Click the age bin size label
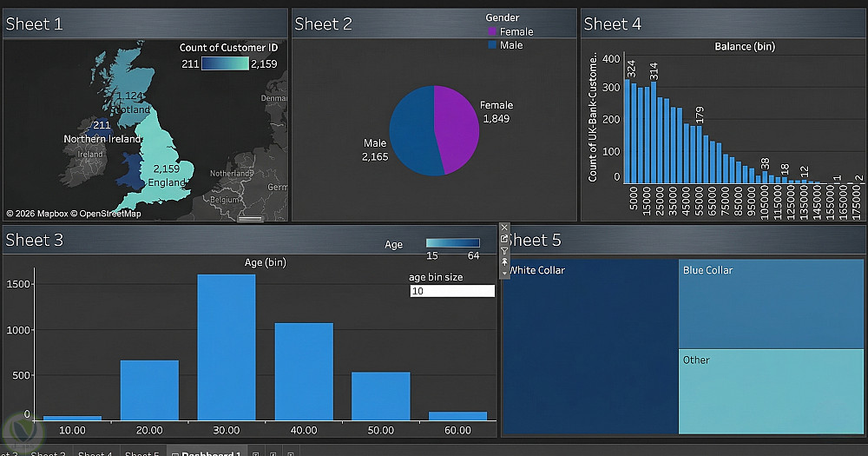 click(x=436, y=277)
